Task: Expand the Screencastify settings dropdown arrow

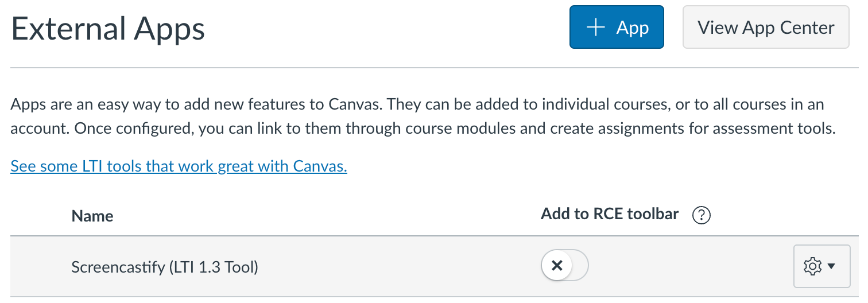Action: coord(831,266)
